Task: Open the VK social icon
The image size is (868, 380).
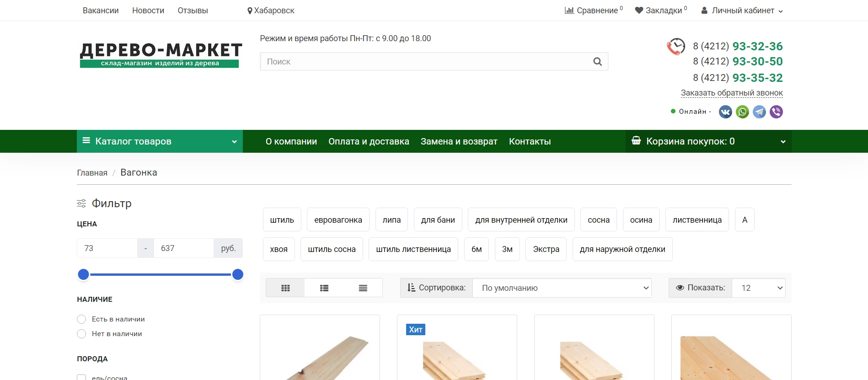Action: pos(725,112)
